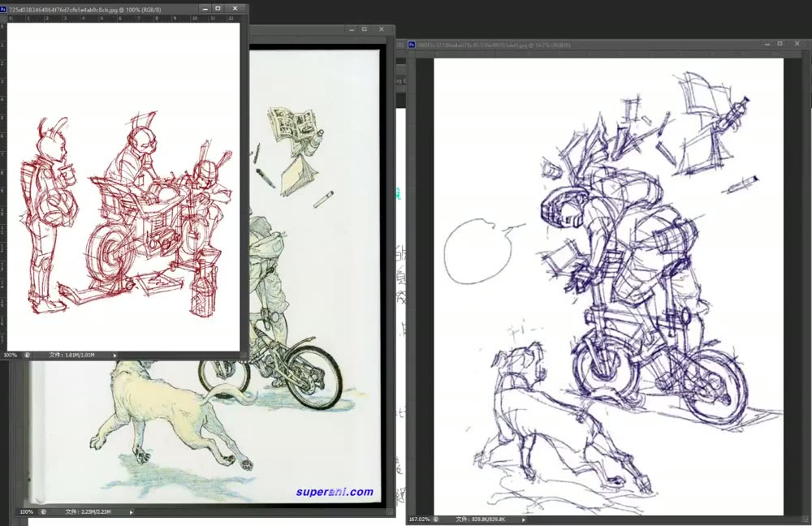Viewport: 812px width, 526px height.
Task: Close the colored bicycle illustration window
Action: (382, 29)
